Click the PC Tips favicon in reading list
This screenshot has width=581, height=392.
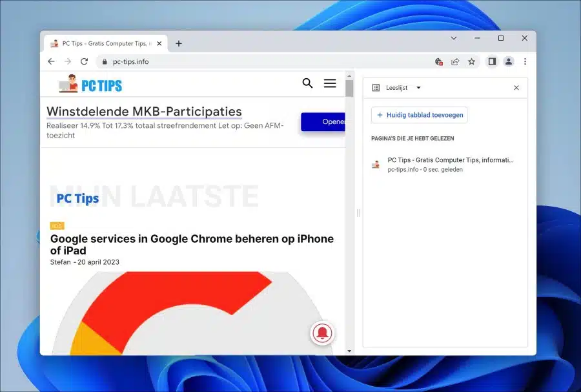click(x=376, y=165)
